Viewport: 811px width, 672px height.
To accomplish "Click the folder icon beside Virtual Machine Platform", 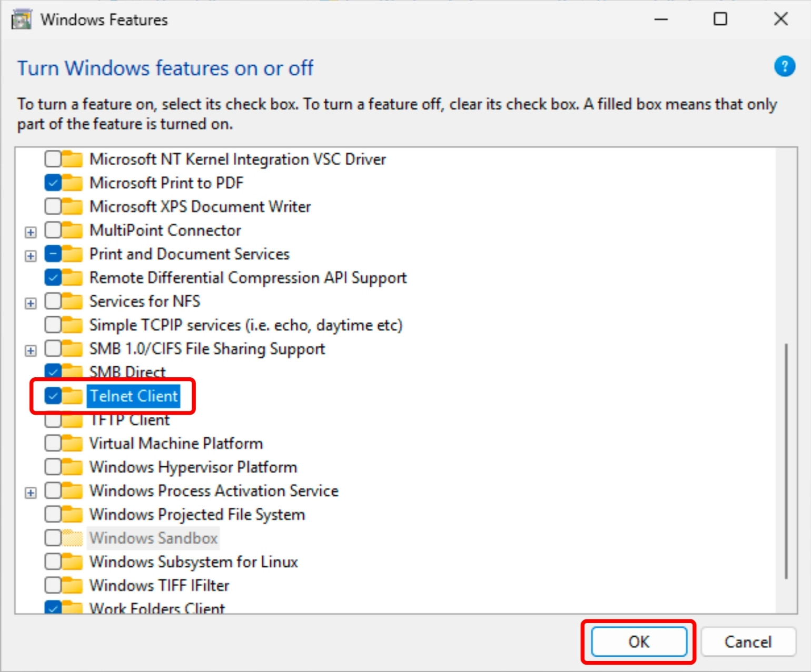I will point(72,443).
